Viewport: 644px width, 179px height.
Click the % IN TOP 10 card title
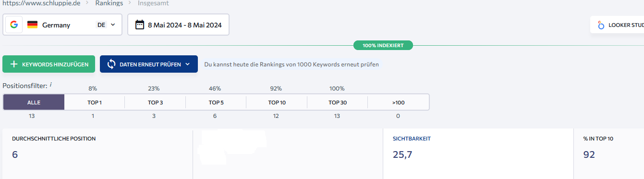click(x=598, y=139)
